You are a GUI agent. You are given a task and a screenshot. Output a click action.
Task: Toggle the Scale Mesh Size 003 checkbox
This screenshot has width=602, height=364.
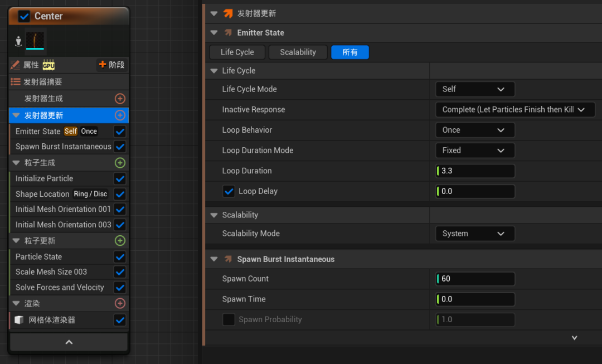(120, 272)
